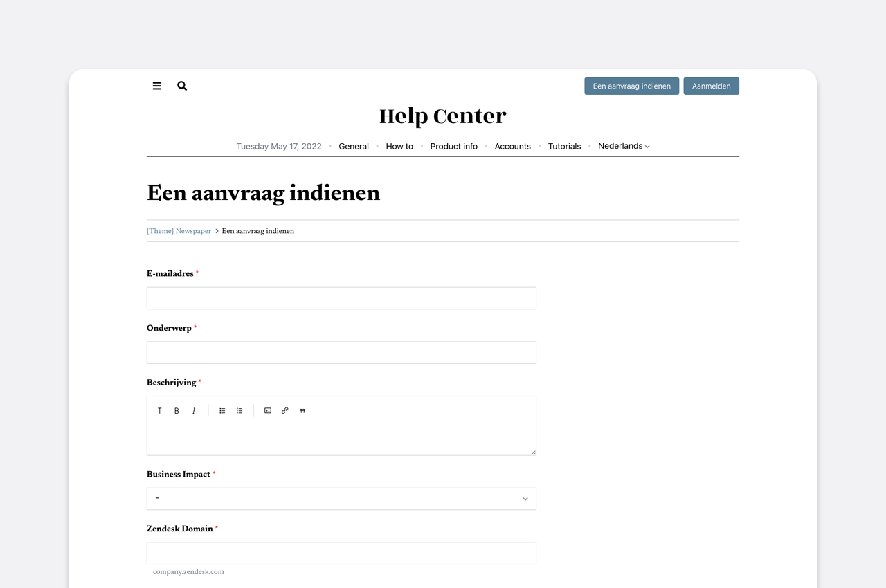The width and height of the screenshot is (886, 588).
Task: Insert a numbered list
Action: tap(239, 411)
